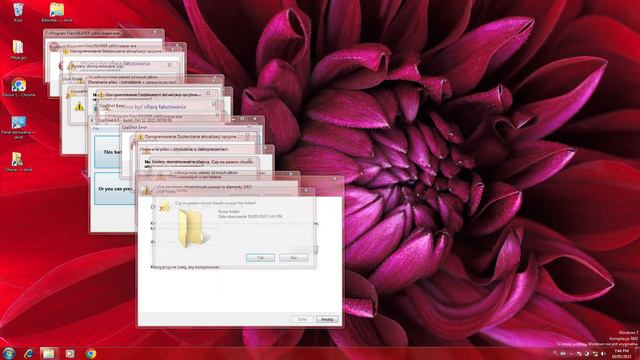Open the Moje gry desktop folder

[18, 50]
